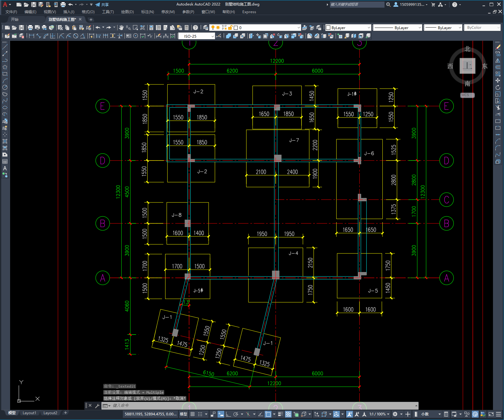Activate the Multiline Text tool
The height and width of the screenshot is (420, 504).
(5, 168)
